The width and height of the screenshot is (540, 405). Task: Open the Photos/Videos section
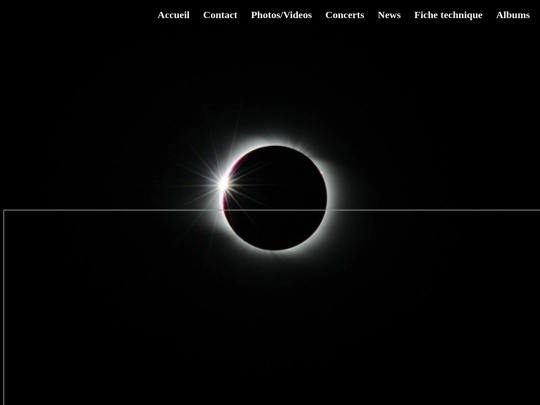pyautogui.click(x=281, y=15)
